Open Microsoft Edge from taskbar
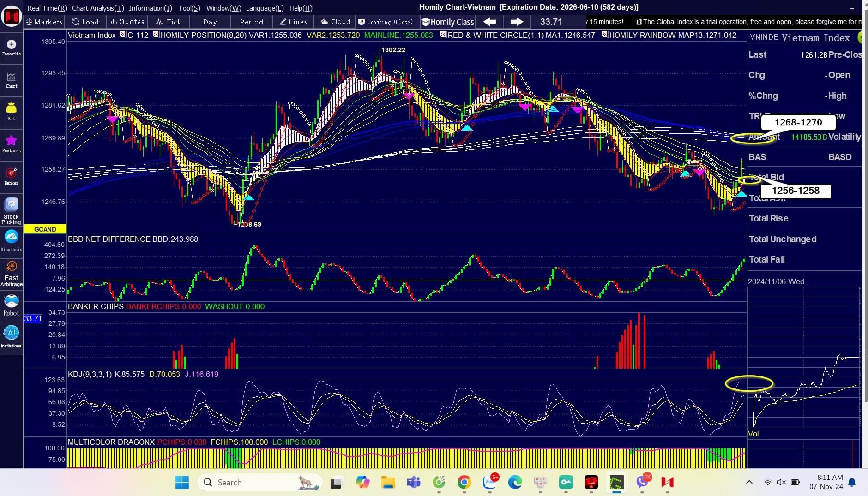This screenshot has width=868, height=496. coord(515,482)
